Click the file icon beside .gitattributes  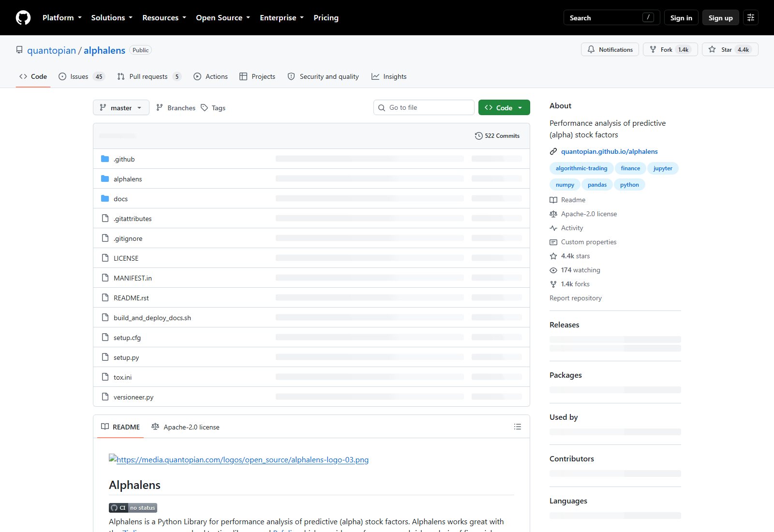click(105, 218)
